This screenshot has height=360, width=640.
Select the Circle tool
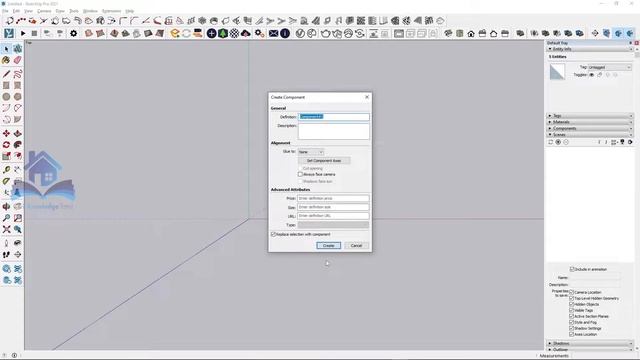(6, 97)
